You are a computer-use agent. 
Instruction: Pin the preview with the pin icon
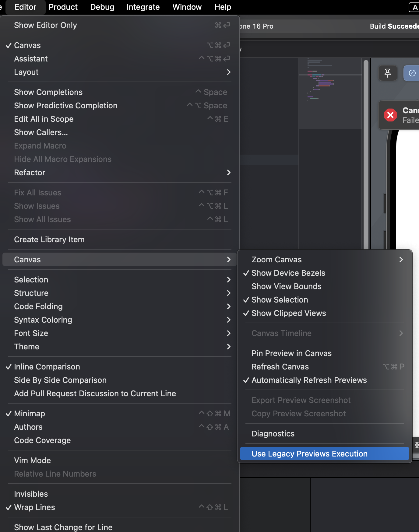click(x=388, y=73)
